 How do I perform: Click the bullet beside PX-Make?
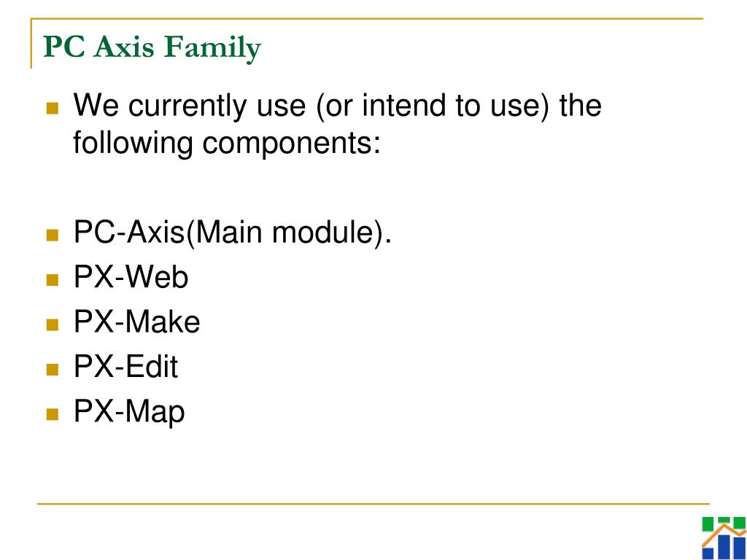[53, 324]
